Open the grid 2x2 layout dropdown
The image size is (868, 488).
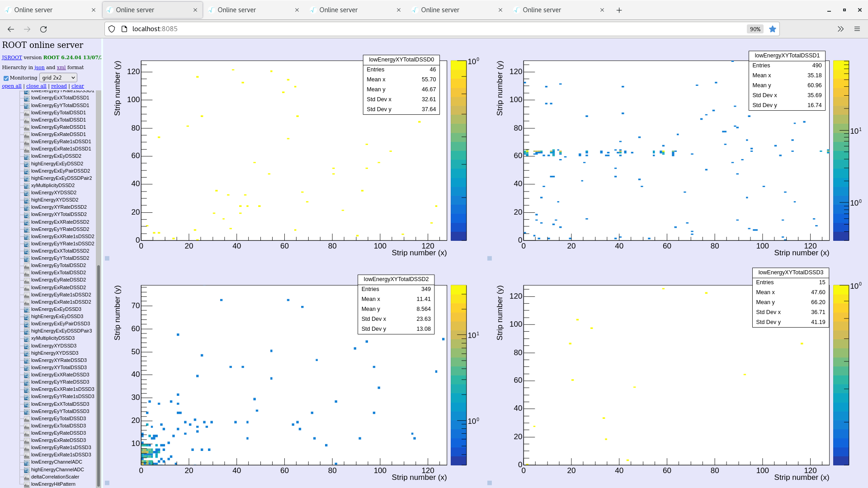click(x=58, y=78)
